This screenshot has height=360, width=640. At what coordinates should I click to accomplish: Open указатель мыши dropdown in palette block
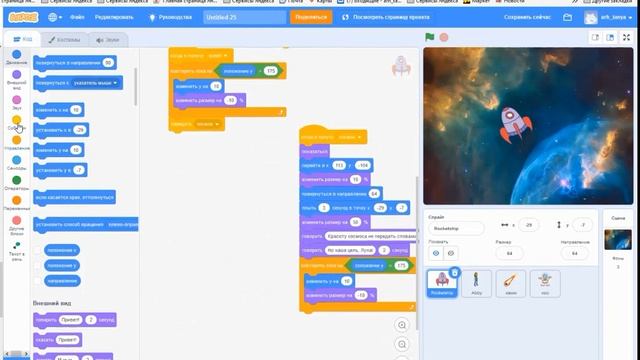tap(96, 83)
